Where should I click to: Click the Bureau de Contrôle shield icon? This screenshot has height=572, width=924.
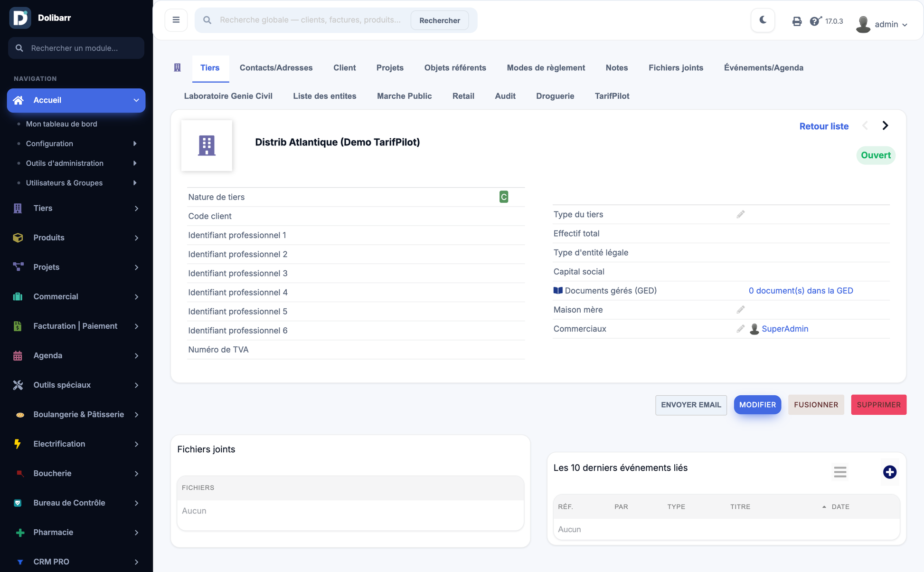(18, 503)
